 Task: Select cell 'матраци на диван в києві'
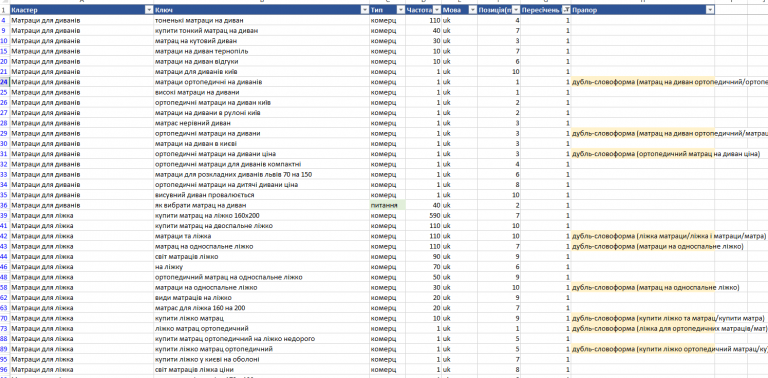pos(261,144)
